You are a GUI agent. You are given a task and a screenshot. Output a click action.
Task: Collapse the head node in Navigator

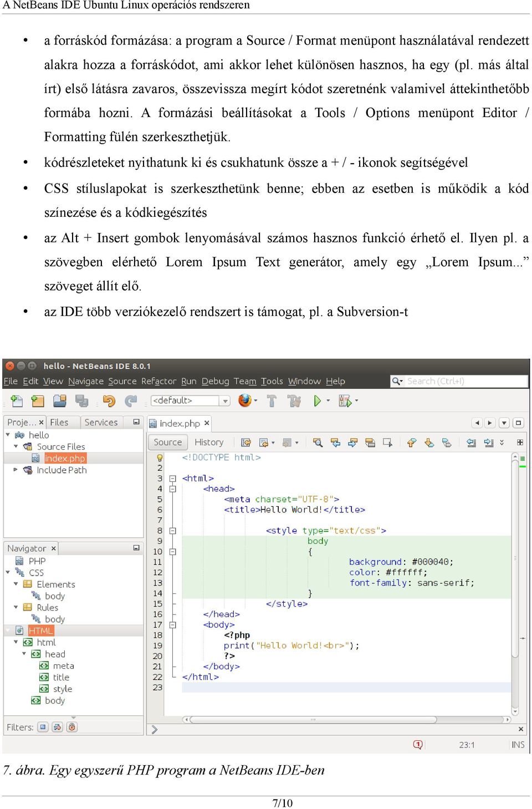24,654
